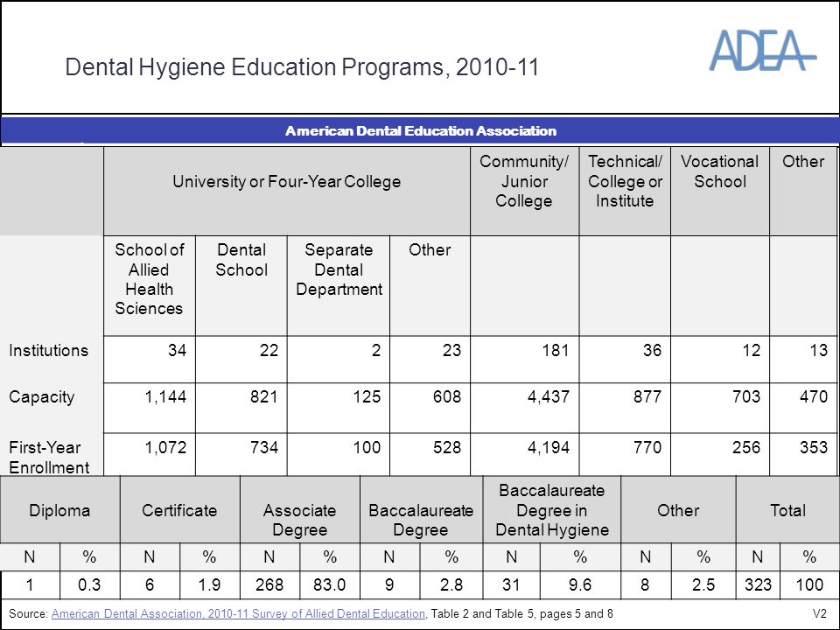
Task: Select the Capacity value 125
Action: point(367,397)
